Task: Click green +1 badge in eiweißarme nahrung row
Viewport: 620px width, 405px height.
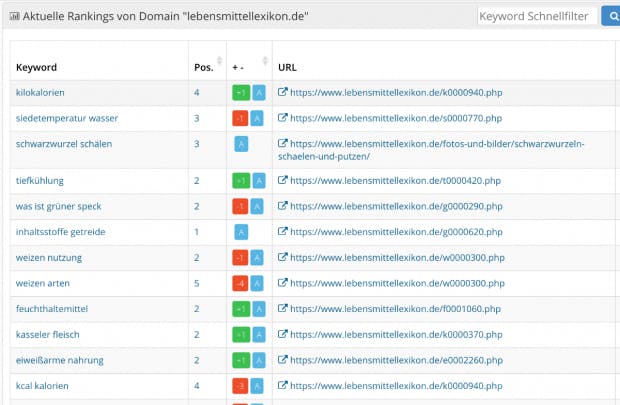Action: point(241,360)
